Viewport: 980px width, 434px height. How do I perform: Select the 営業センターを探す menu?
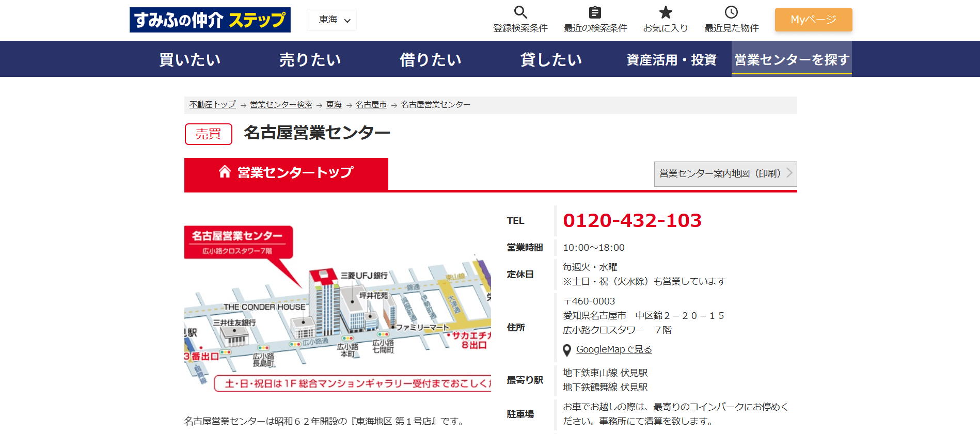click(x=792, y=58)
